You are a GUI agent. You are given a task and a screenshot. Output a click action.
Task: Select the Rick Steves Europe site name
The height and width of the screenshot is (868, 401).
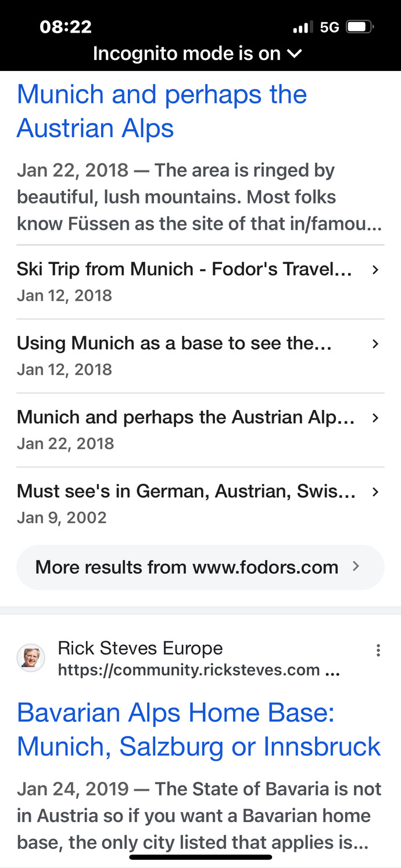point(139,648)
